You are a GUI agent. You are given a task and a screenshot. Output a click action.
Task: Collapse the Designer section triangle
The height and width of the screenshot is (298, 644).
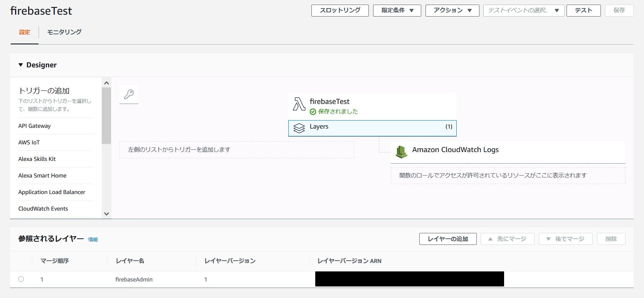(x=21, y=65)
